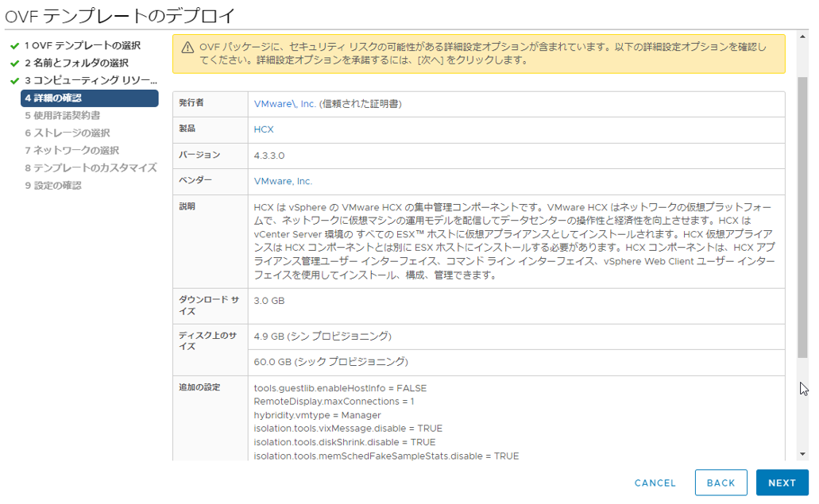Open the HCX product link
The image size is (819, 504).
[x=264, y=129]
